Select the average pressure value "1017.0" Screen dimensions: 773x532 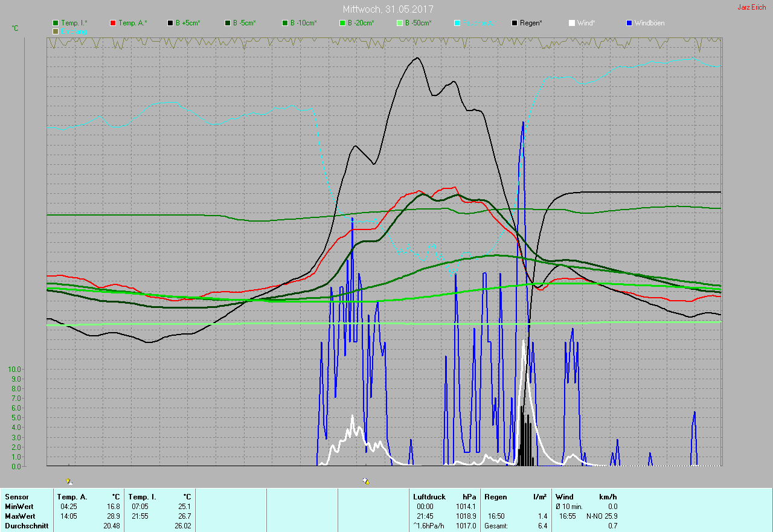point(466,526)
